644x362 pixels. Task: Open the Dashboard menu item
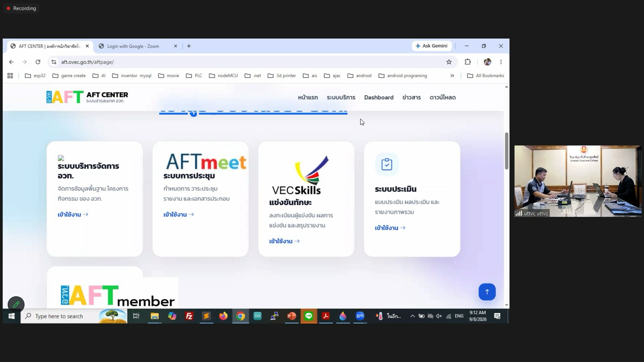click(379, 97)
